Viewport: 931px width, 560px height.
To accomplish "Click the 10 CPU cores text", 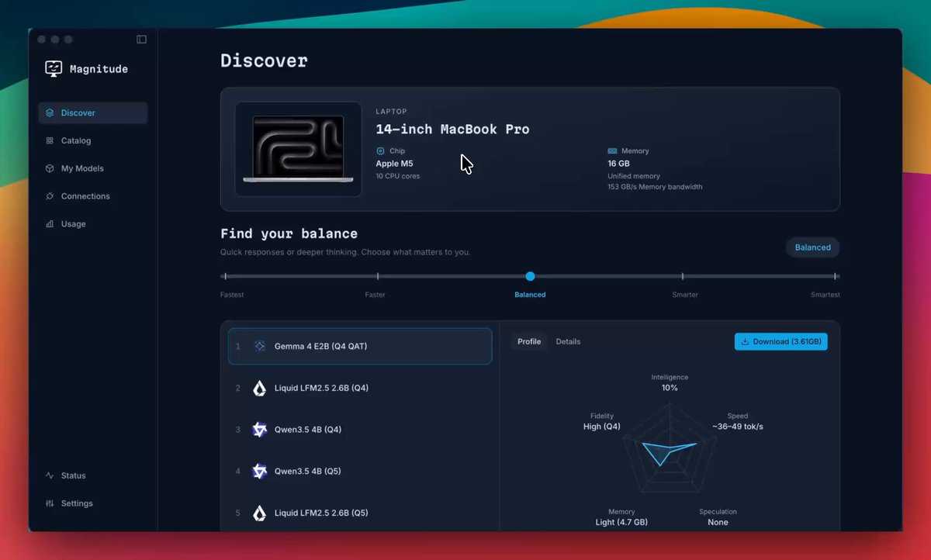I will click(x=398, y=176).
